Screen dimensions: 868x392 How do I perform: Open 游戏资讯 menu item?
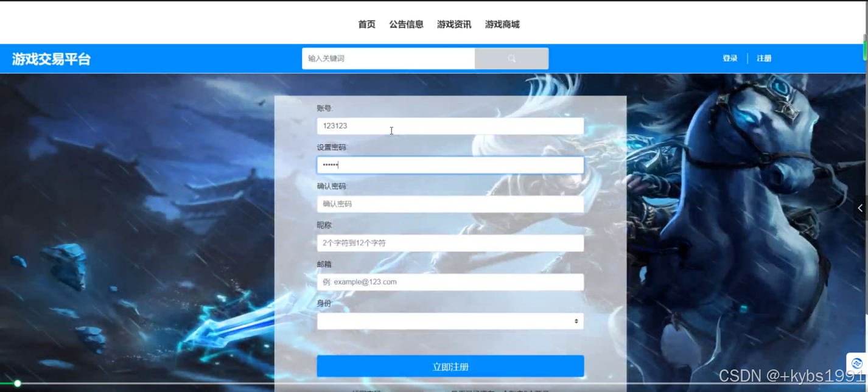click(x=454, y=24)
